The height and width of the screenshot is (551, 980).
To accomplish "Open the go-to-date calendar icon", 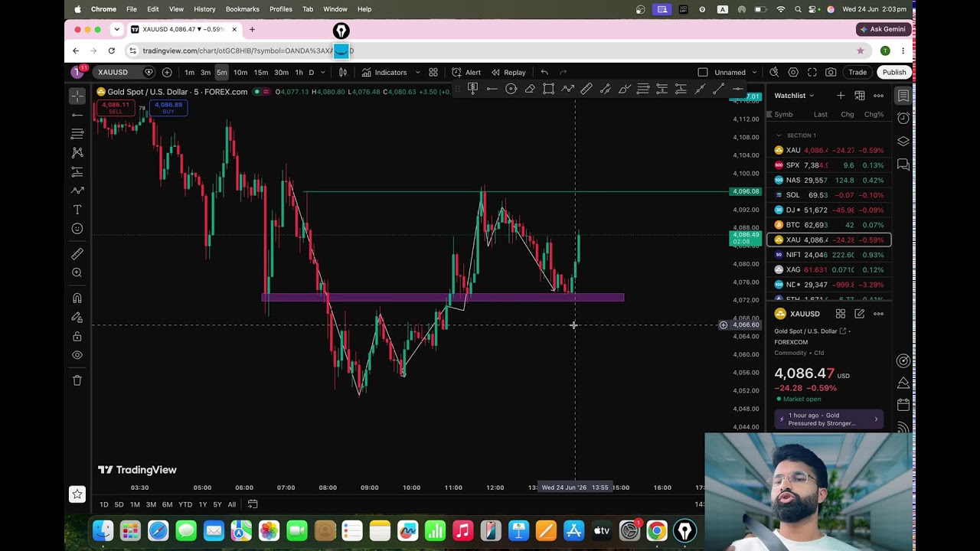I will tap(253, 504).
